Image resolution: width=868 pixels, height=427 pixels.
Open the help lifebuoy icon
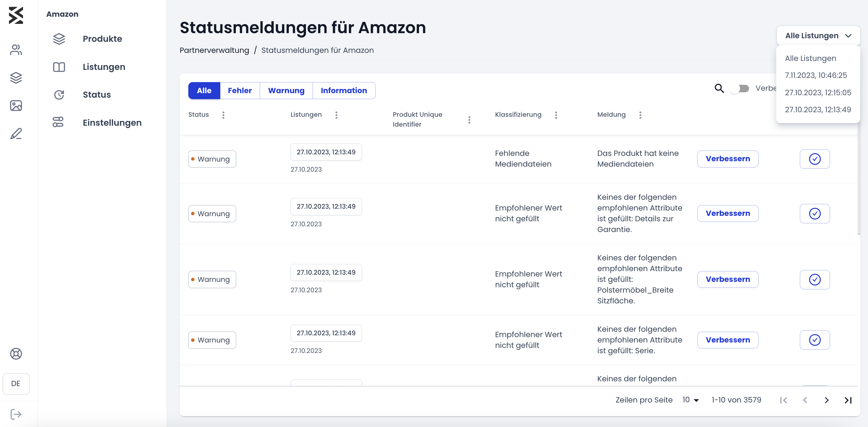(16, 354)
